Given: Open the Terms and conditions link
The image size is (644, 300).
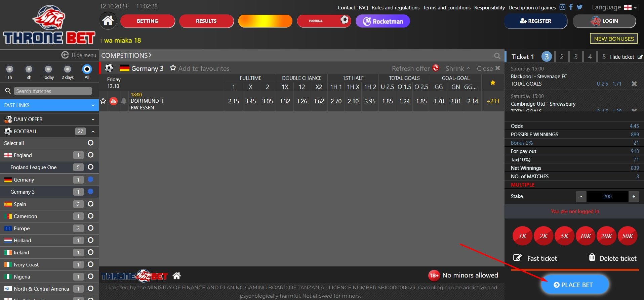Looking at the screenshot, I should [447, 7].
